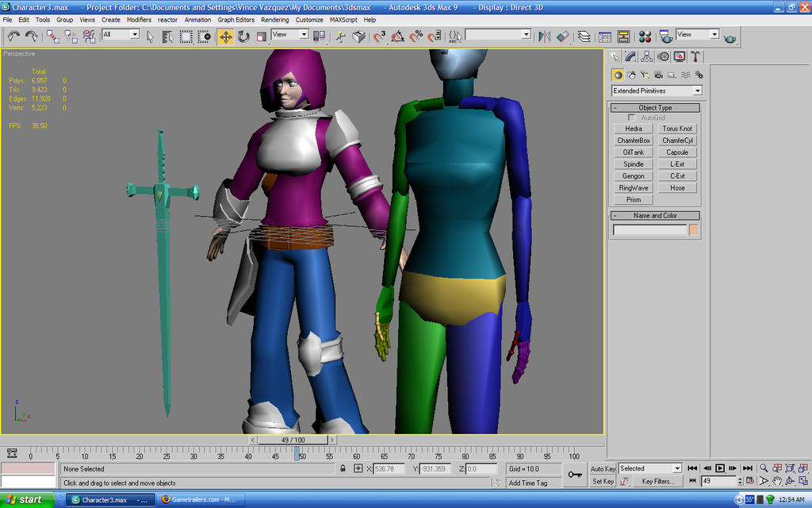The image size is (812, 508).
Task: Select the Select and Link tool
Action: 52,37
